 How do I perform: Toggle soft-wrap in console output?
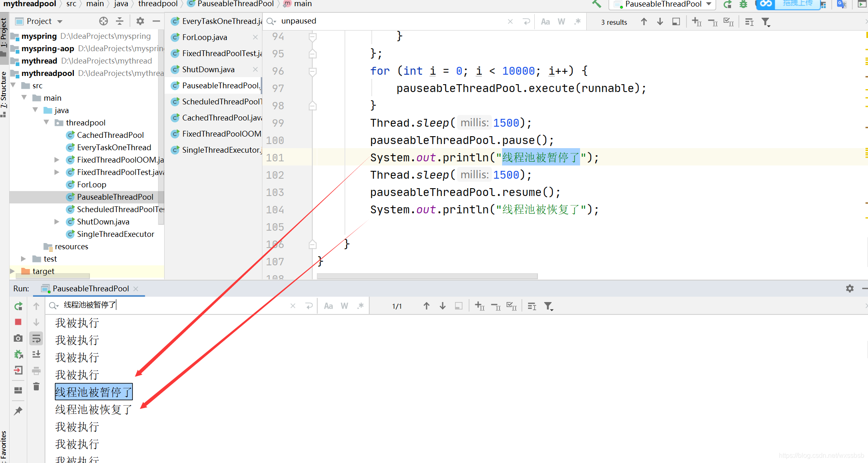(36, 339)
